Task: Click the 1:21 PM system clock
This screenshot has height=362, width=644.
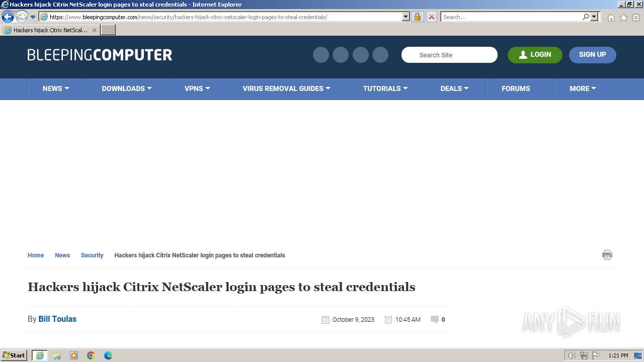Action: click(x=618, y=355)
